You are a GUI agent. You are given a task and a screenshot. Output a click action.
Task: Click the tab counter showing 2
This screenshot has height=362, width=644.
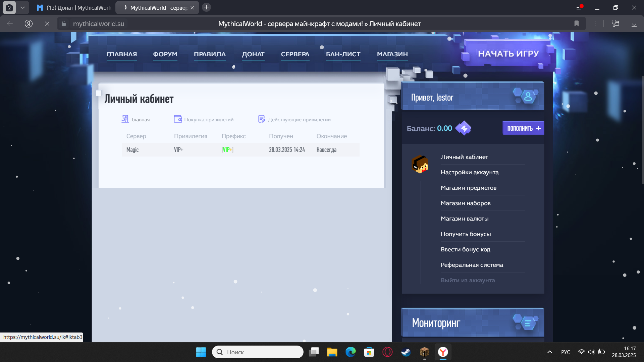tap(9, 7)
